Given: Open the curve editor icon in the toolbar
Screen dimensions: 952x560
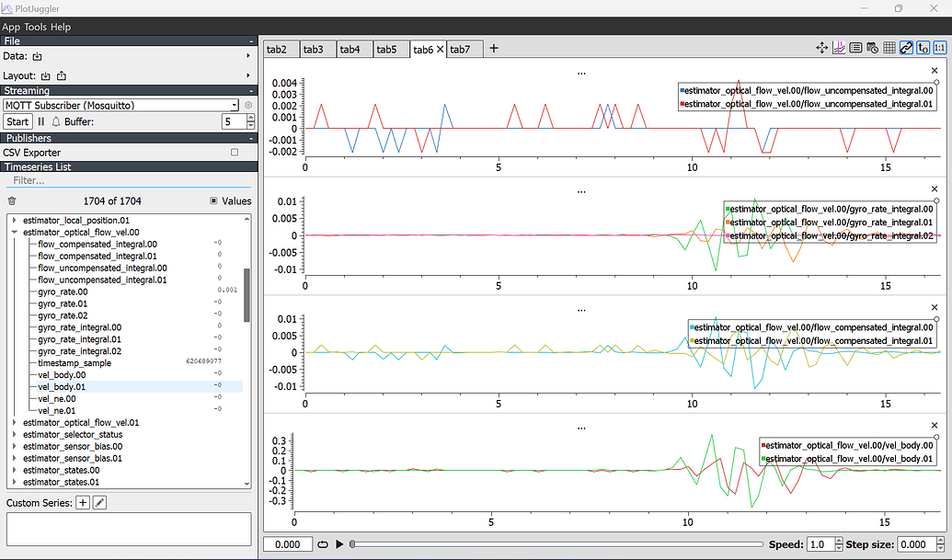Looking at the screenshot, I should point(840,47).
